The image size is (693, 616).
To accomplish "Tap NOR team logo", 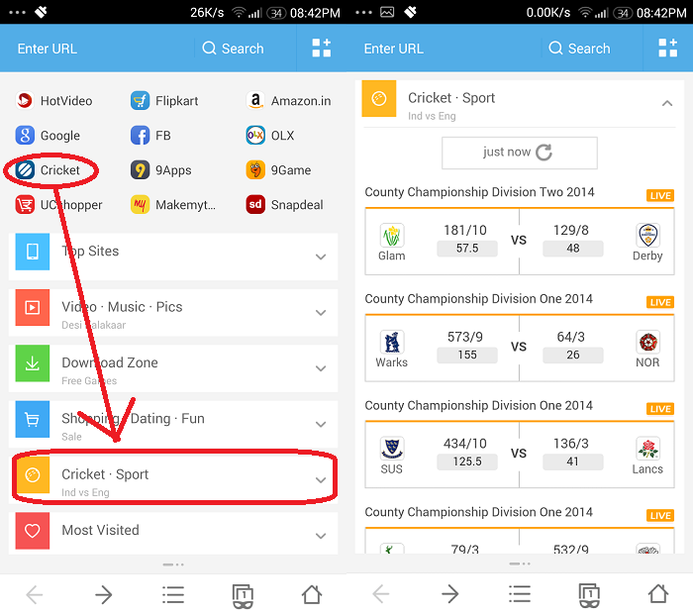I will tap(647, 342).
